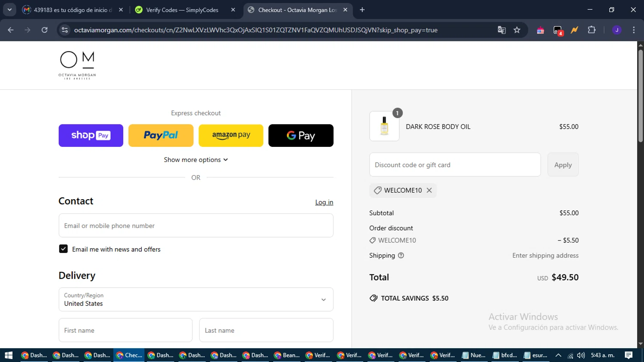Focus the Email or mobile phone number field

click(x=196, y=225)
